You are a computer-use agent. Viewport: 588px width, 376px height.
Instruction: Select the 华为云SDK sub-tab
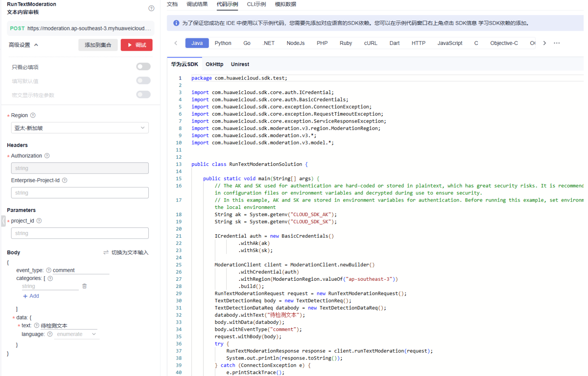click(x=184, y=64)
